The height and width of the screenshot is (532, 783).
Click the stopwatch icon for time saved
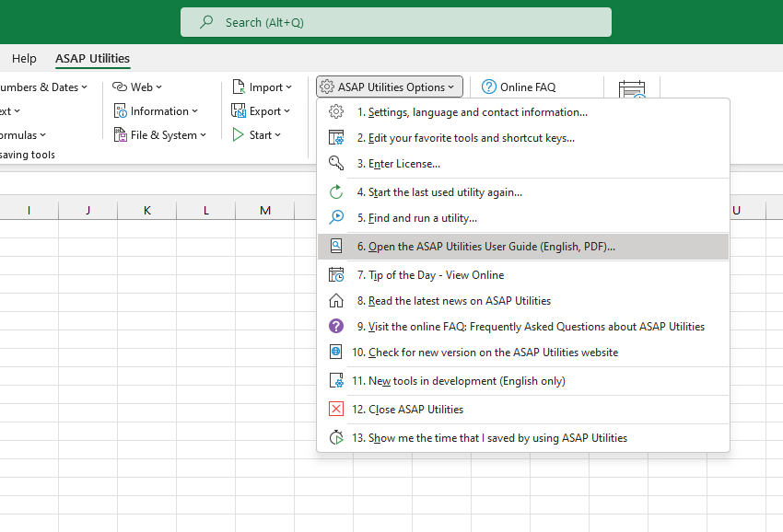coord(336,438)
